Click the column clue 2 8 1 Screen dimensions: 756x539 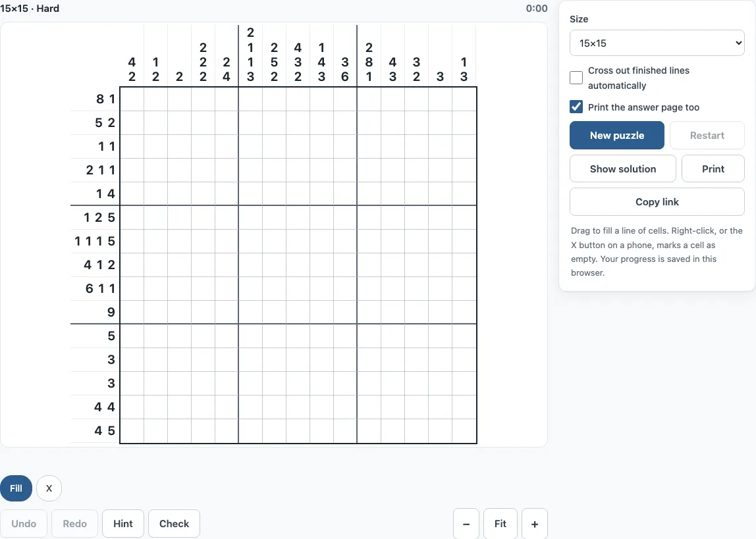(x=369, y=62)
